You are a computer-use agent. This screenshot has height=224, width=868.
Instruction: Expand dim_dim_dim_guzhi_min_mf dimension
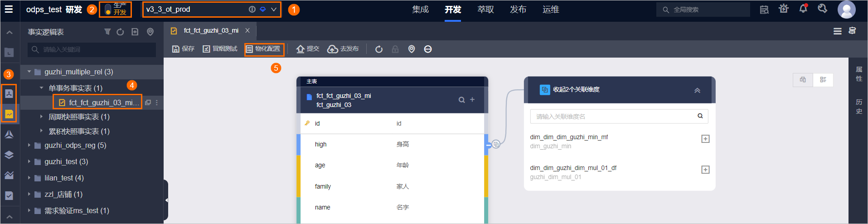click(x=705, y=139)
